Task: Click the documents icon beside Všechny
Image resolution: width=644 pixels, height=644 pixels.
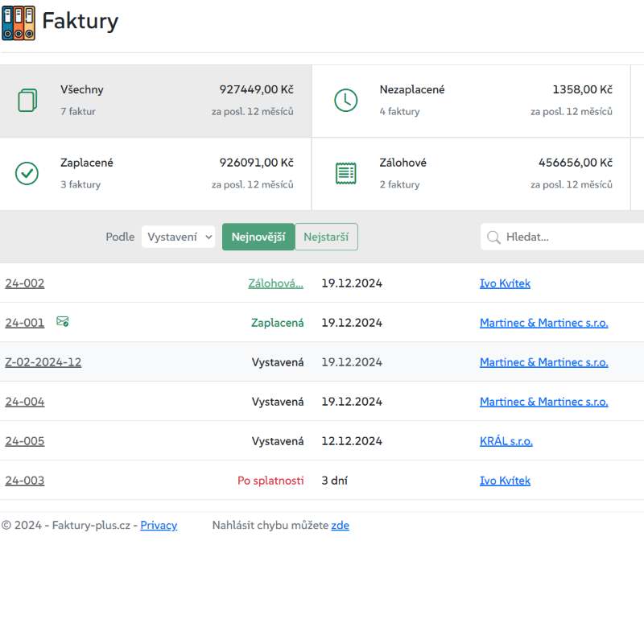Action: [x=27, y=101]
